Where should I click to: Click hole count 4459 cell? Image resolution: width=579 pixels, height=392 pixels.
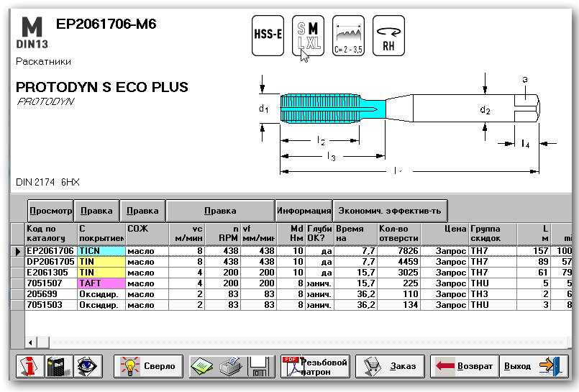(x=398, y=262)
